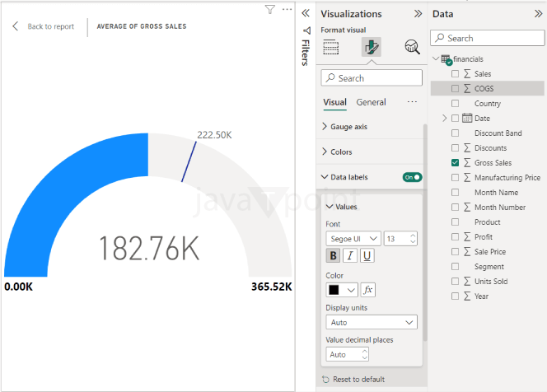Open the Segoe UI font dropdown
Viewport: 547px width, 392px height.
(353, 239)
